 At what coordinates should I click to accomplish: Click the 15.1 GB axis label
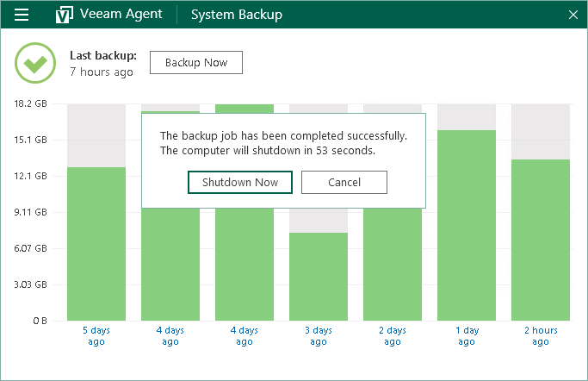tap(30, 140)
